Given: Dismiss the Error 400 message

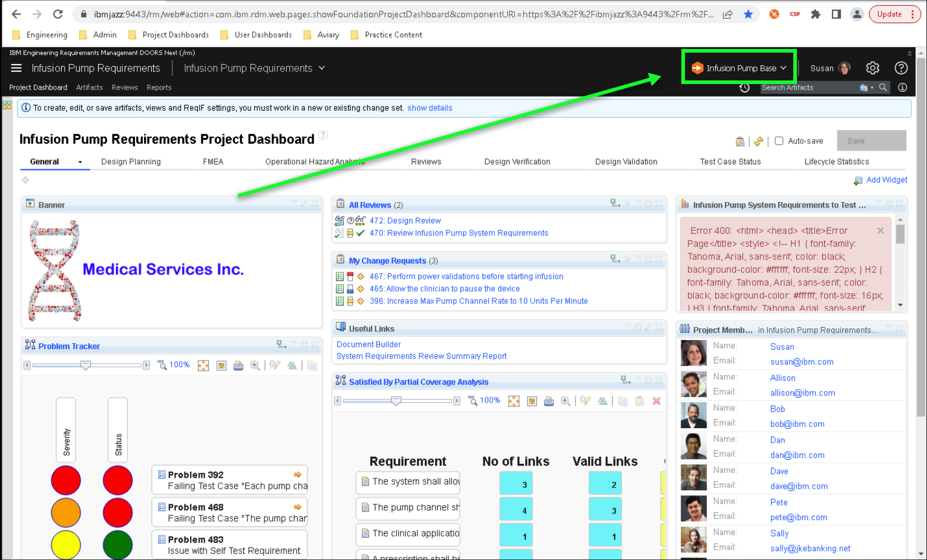Looking at the screenshot, I should point(880,230).
